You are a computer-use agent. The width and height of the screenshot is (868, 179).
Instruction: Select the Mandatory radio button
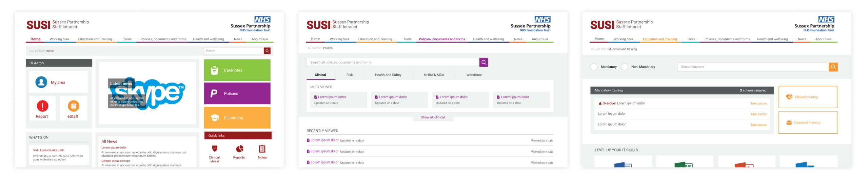[594, 67]
